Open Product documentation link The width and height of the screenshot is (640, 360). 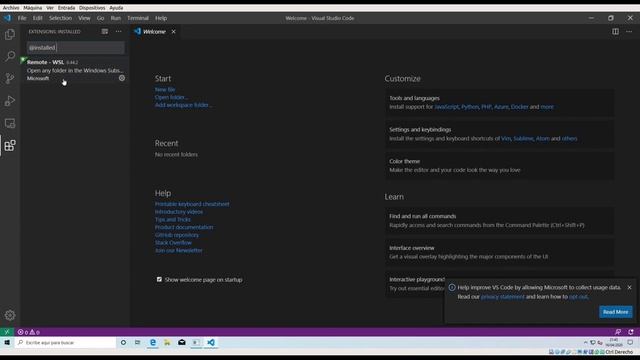184,227
